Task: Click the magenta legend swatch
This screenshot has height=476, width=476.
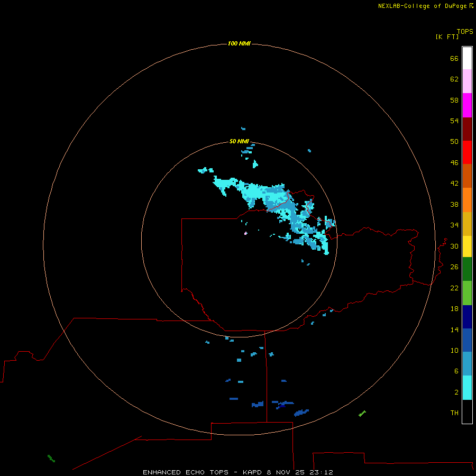Action: tap(467, 105)
